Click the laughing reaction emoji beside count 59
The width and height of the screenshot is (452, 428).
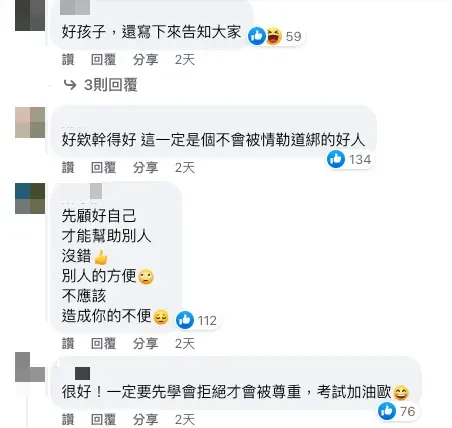pos(274,36)
